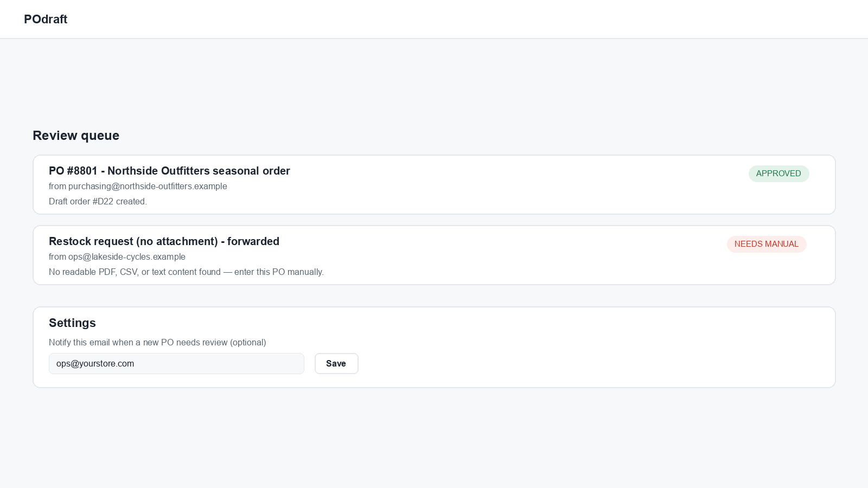Click the POdraft logo in the header
The height and width of the screenshot is (488, 868).
(x=46, y=19)
